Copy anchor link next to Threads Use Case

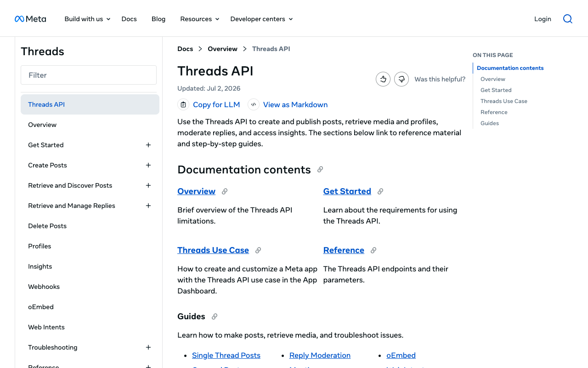tap(258, 250)
